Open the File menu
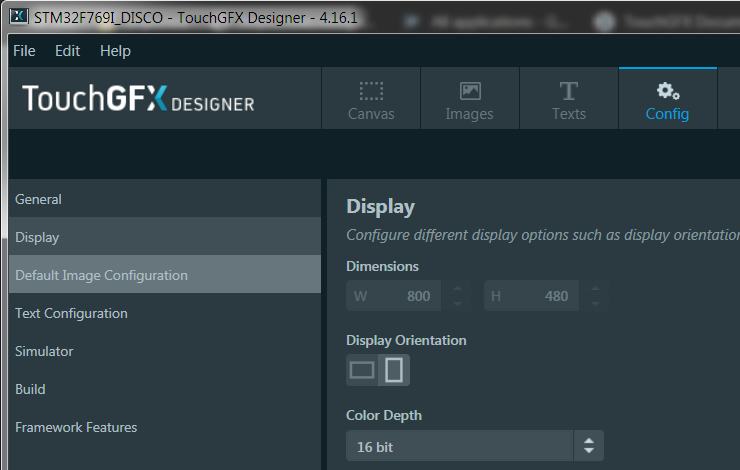The height and width of the screenshot is (470, 740). tap(24, 50)
